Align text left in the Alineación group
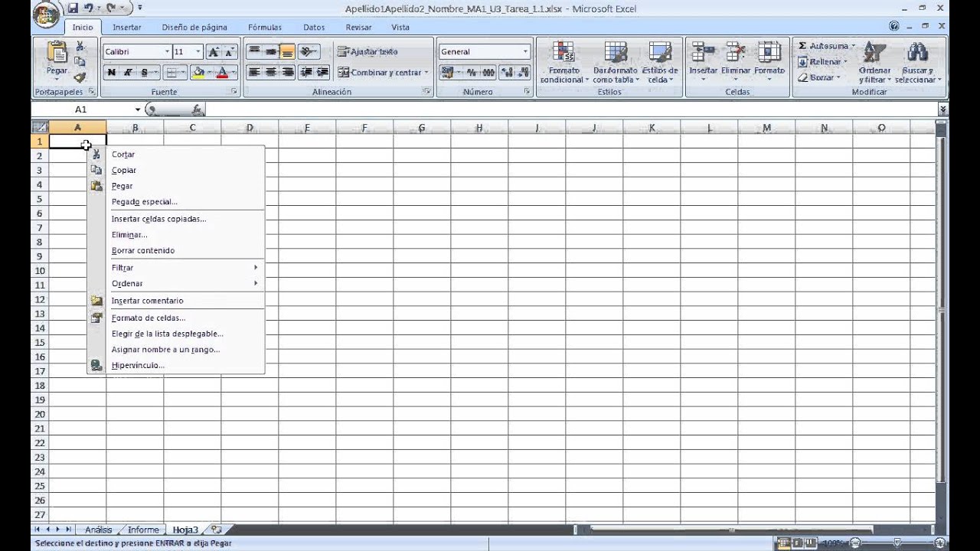The height and width of the screenshot is (551, 980). coord(254,73)
